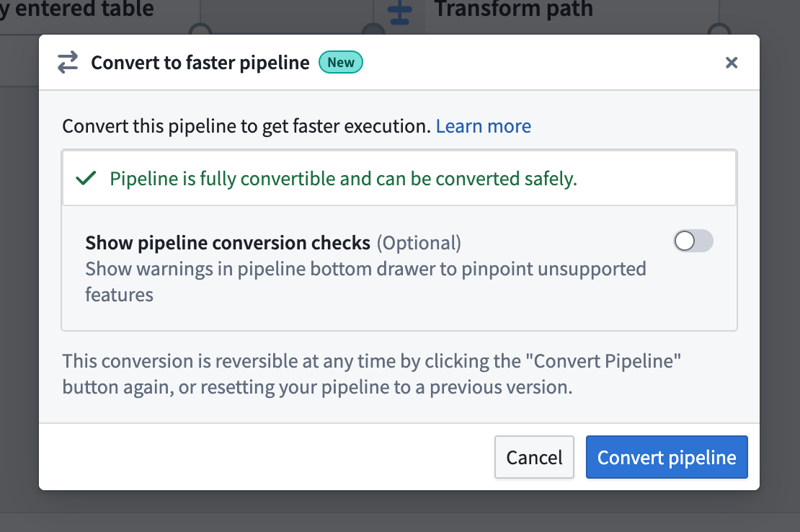Click the teal New badge
The image size is (800, 532).
(340, 62)
